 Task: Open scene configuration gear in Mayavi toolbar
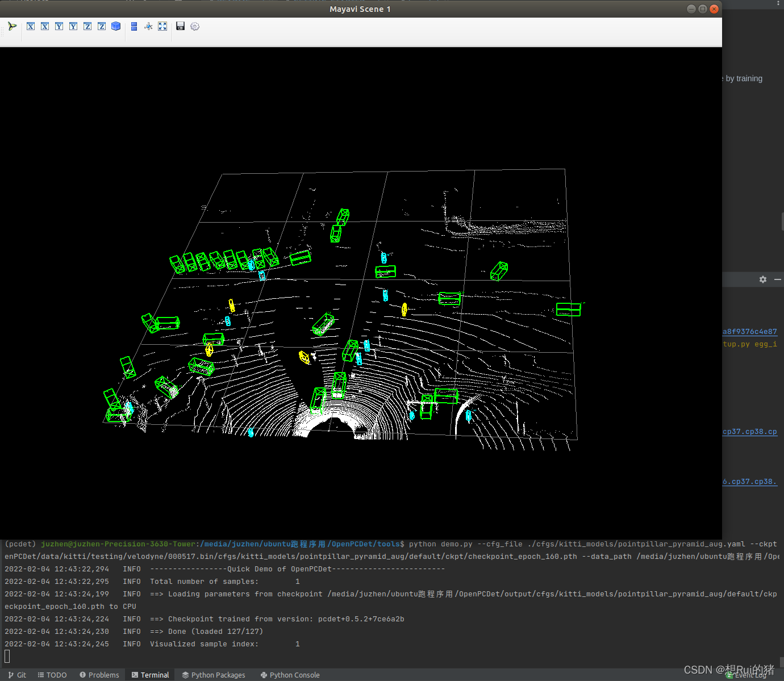[195, 26]
